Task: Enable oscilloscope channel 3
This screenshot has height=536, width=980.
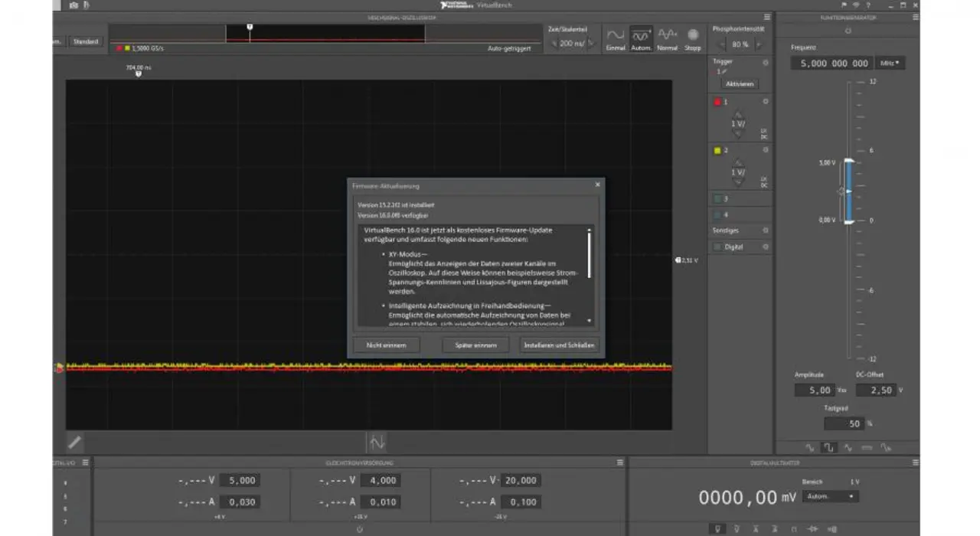Action: tap(717, 198)
